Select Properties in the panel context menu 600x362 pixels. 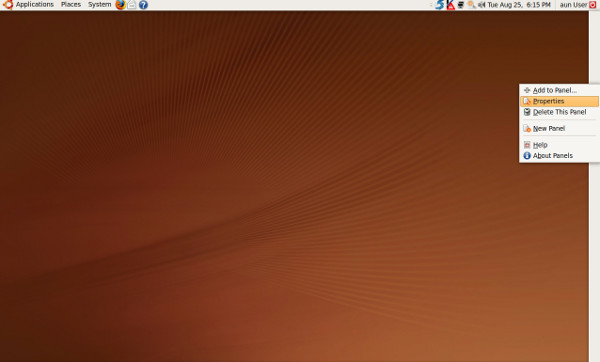click(x=559, y=101)
